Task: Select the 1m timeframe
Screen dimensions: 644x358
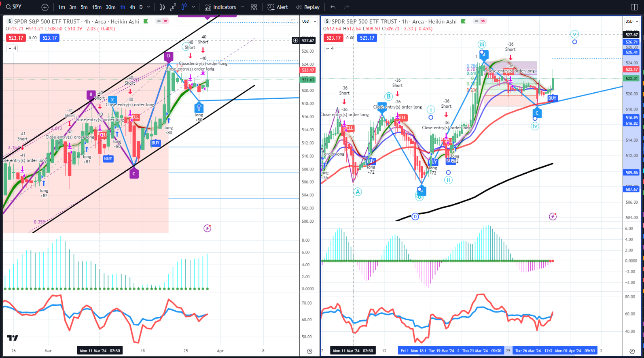Action: point(61,7)
